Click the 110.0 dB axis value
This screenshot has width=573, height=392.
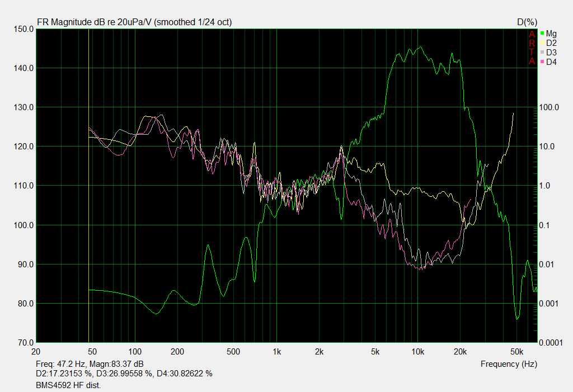click(24, 186)
